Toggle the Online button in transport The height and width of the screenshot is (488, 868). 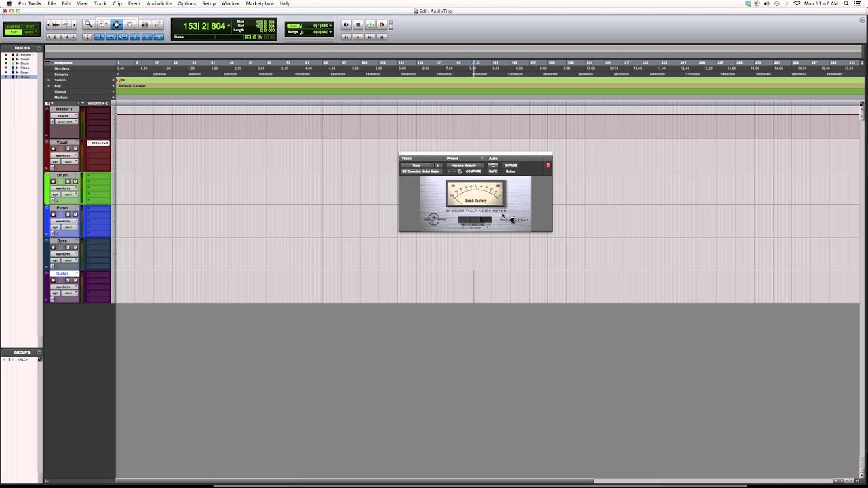346,24
